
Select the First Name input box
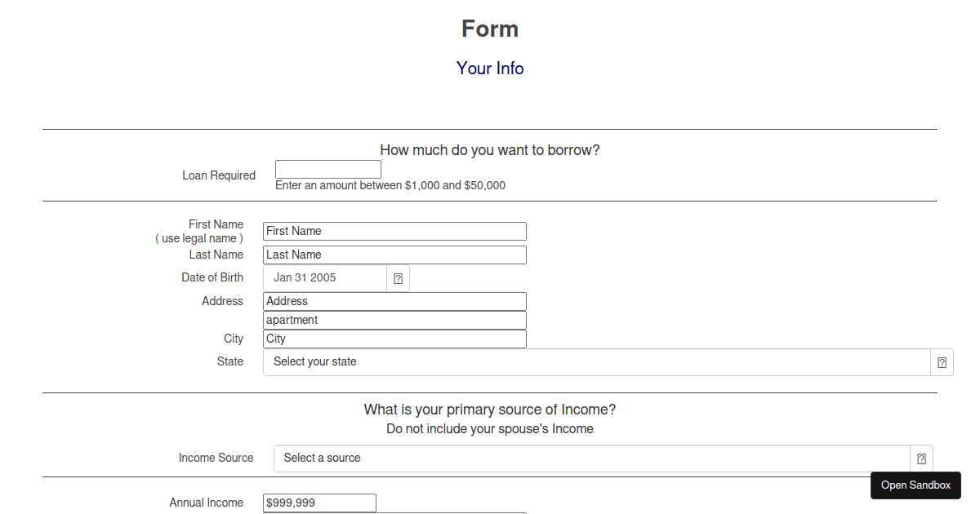click(394, 231)
